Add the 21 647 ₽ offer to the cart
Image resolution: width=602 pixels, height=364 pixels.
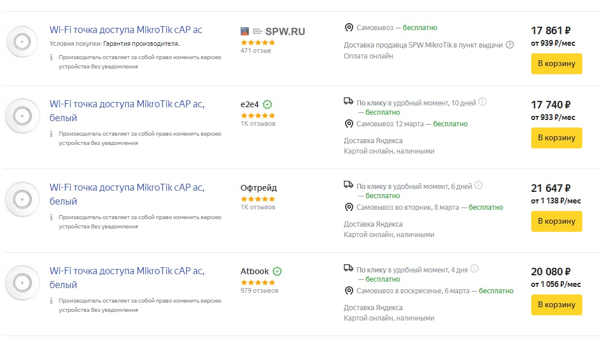(556, 221)
